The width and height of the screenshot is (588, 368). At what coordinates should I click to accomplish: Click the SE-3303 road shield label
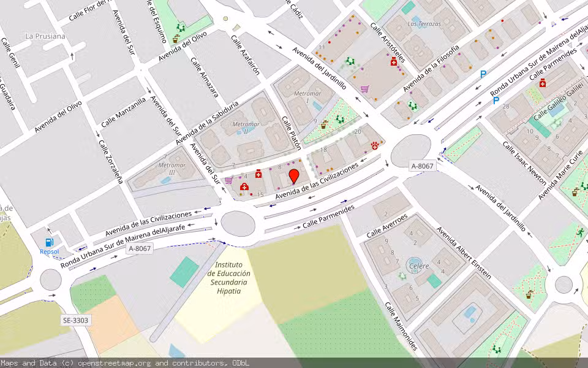tap(75, 321)
